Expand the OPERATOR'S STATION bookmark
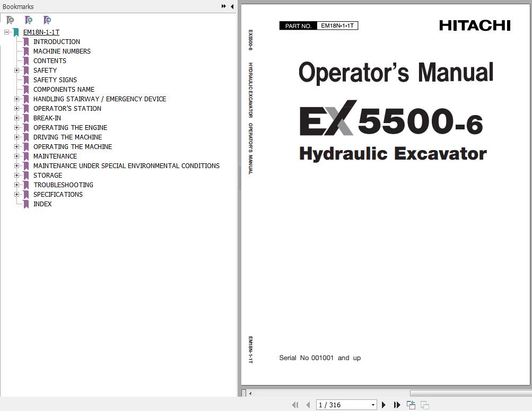 pyautogui.click(x=16, y=109)
